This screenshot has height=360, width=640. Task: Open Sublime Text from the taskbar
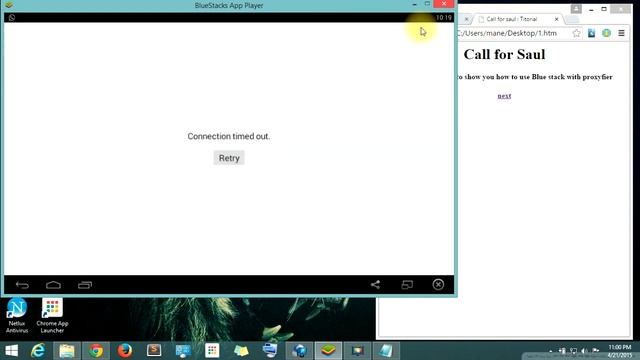coord(154,351)
